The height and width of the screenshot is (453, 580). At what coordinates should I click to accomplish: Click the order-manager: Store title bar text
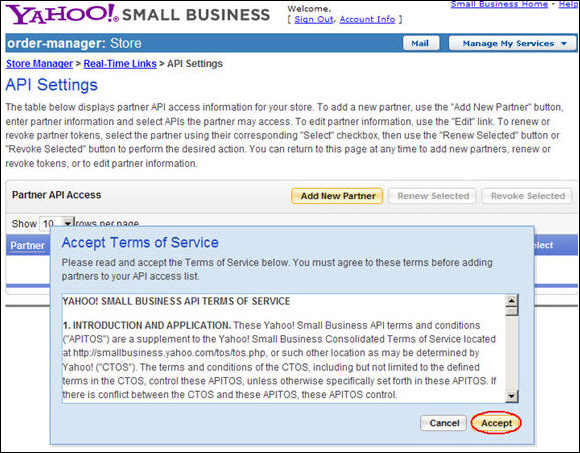74,43
